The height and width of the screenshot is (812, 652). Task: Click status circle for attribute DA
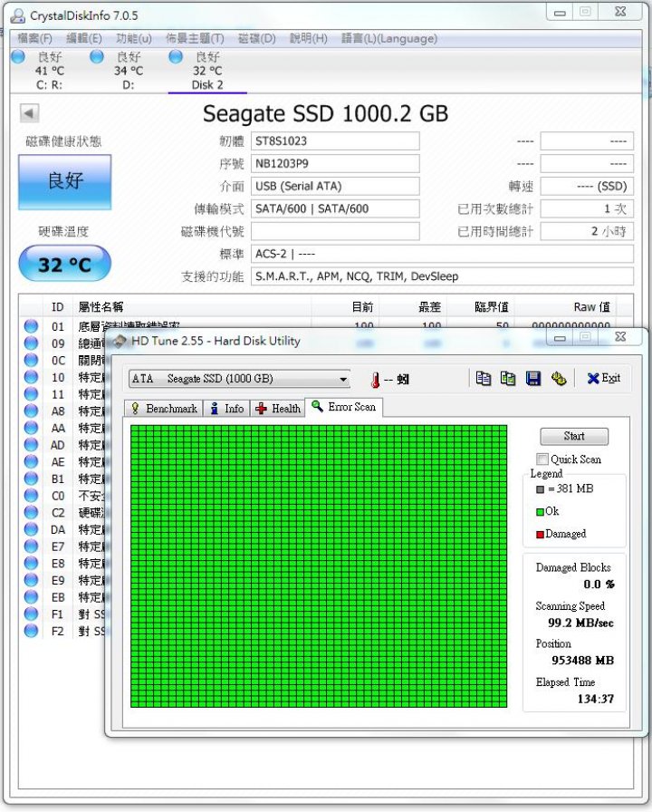31,528
